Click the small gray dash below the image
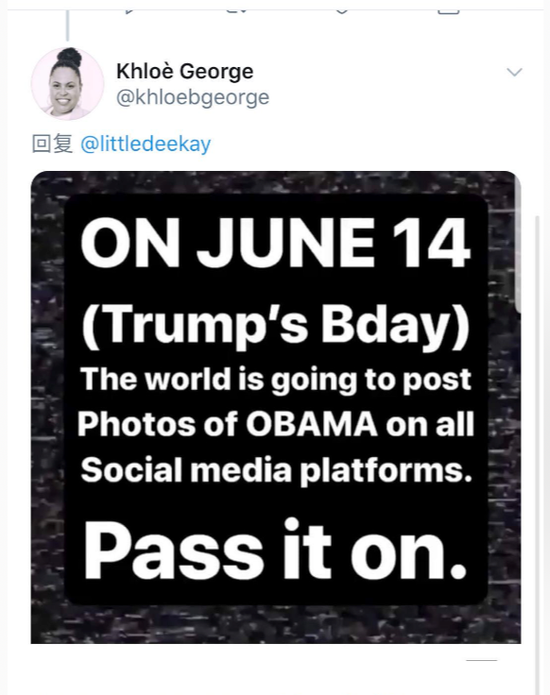 point(481,660)
